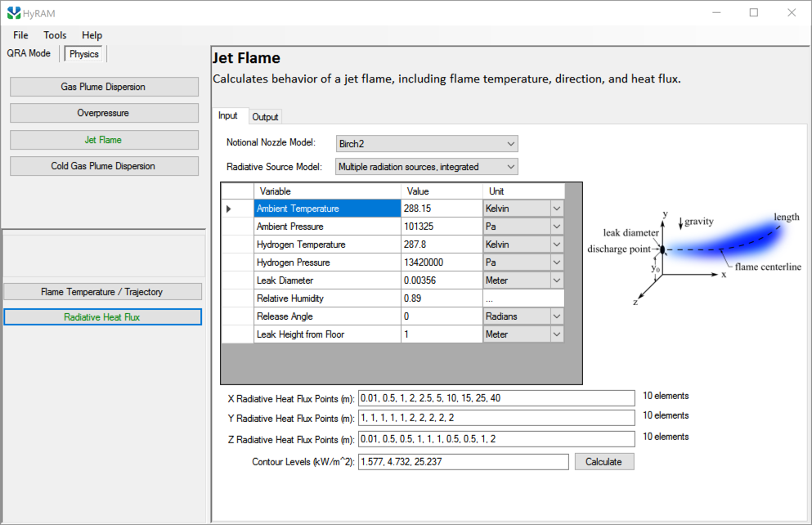
Task: Click the Contour Levels input field
Action: pyautogui.click(x=463, y=462)
